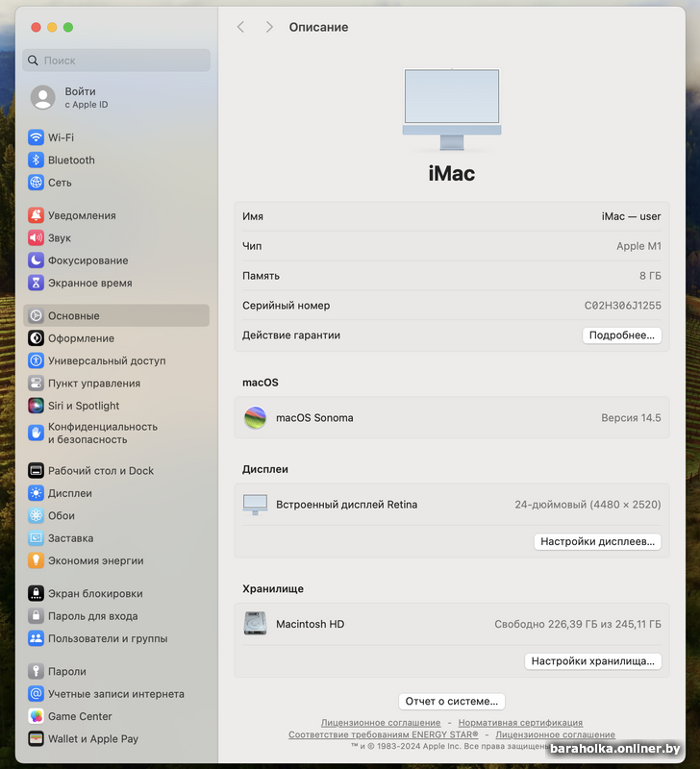Click the Описание page title
The image size is (700, 769).
point(318,27)
